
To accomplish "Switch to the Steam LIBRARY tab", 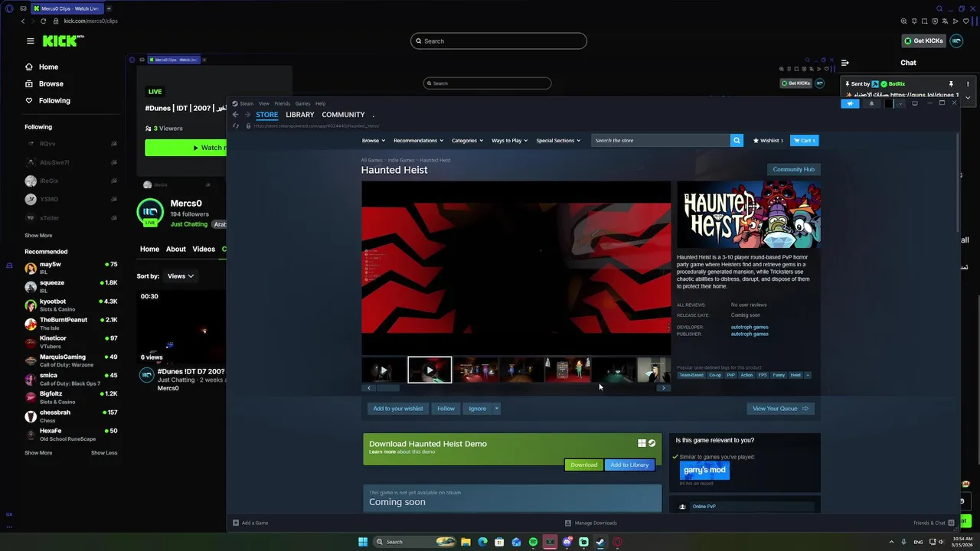I will click(300, 115).
